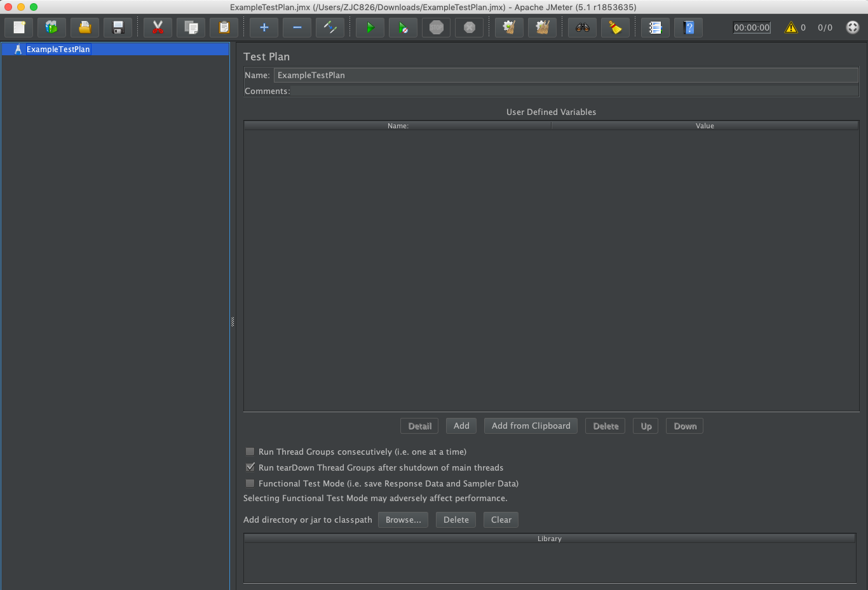Click the Name column header in variables table
Viewport: 868px width, 590px height.
(x=398, y=126)
